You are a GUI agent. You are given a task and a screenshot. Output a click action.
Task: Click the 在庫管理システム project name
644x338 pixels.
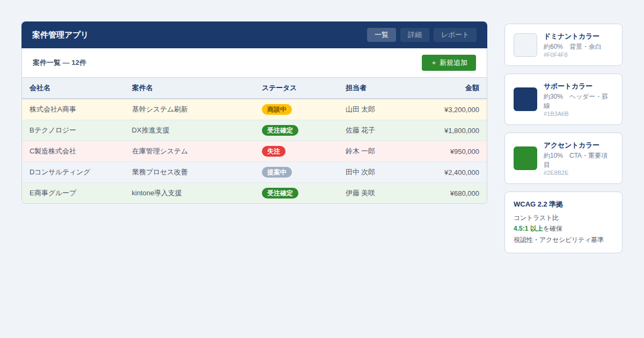(x=160, y=151)
